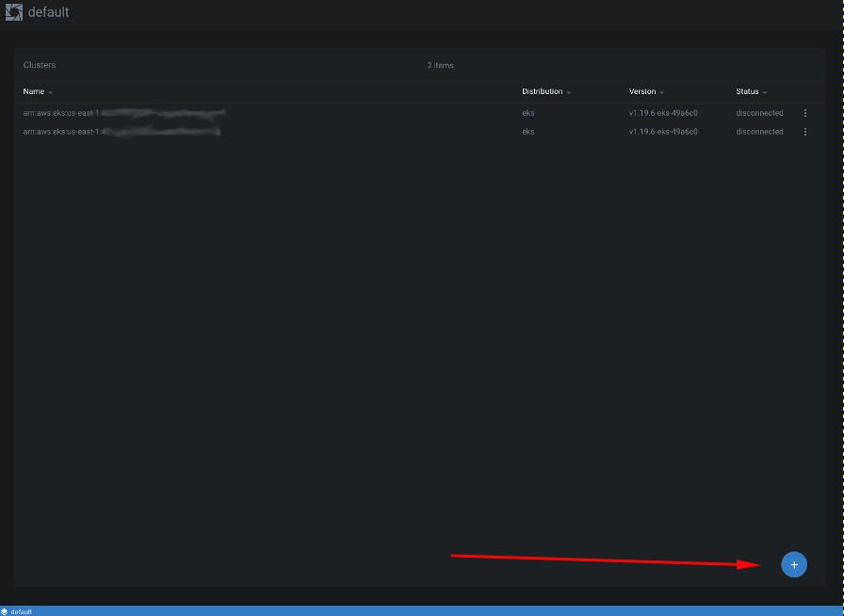Click second row's disconnected status
The height and width of the screenshot is (616, 844).
[759, 132]
